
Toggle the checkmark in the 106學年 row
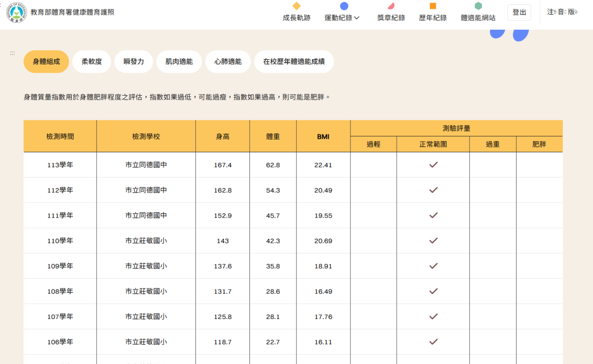[433, 342]
